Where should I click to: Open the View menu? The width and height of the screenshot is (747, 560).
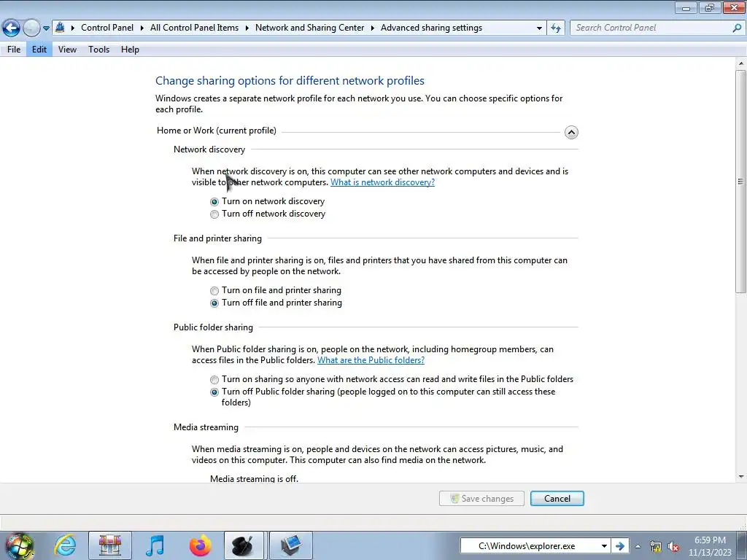coord(67,50)
